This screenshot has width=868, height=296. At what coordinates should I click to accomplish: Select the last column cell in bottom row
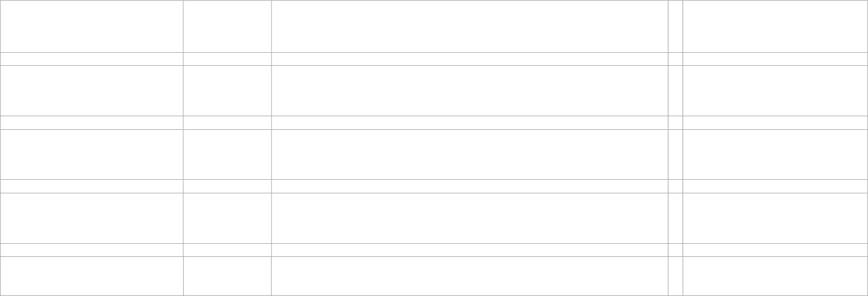pyautogui.click(x=775, y=276)
